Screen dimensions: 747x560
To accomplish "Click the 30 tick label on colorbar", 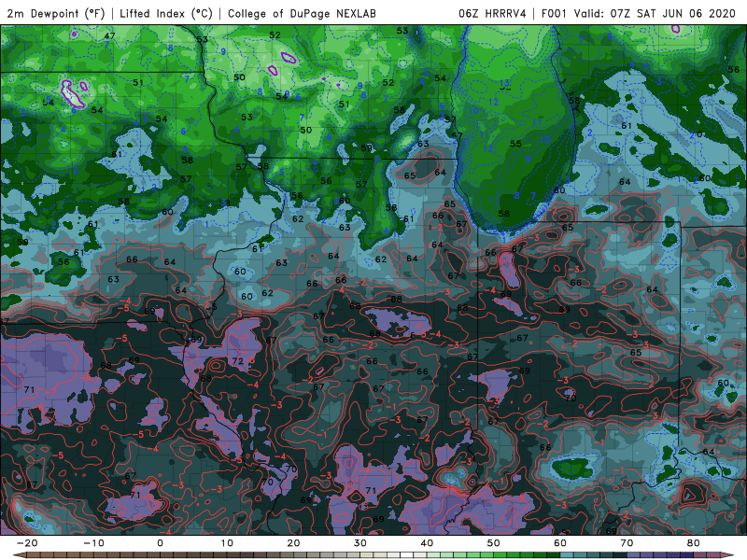I will [360, 543].
